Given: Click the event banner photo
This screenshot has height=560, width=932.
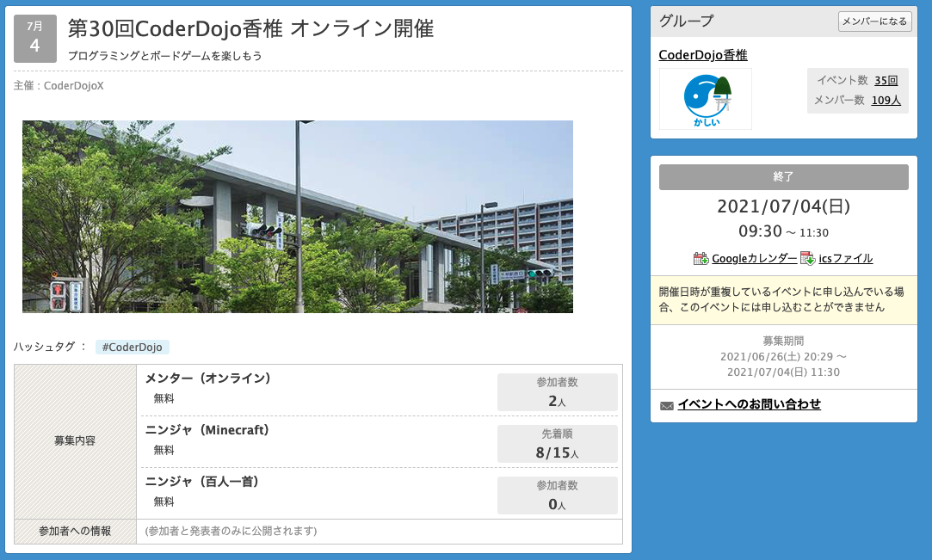Looking at the screenshot, I should (x=297, y=217).
